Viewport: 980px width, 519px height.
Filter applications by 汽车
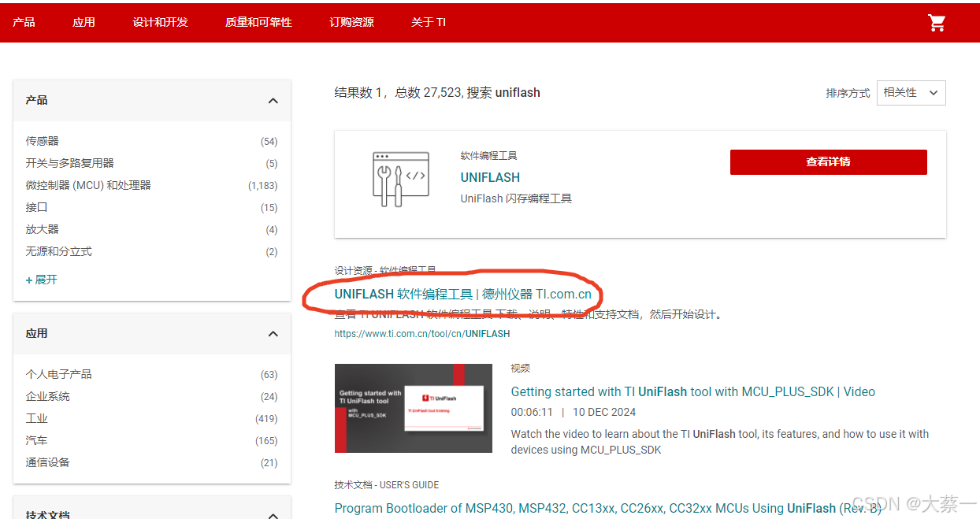[x=36, y=440]
